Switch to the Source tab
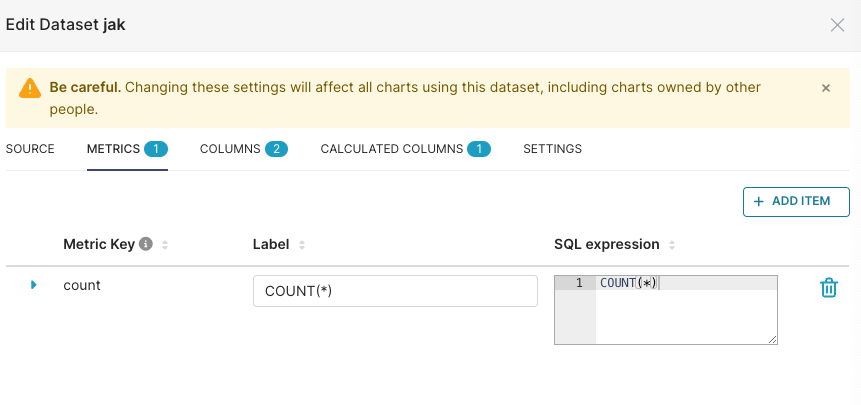This screenshot has width=861, height=405. click(x=30, y=149)
